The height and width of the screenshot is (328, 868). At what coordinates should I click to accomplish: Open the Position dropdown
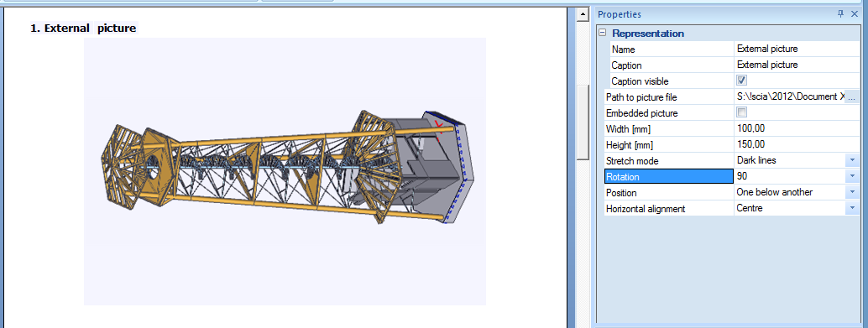coord(851,192)
